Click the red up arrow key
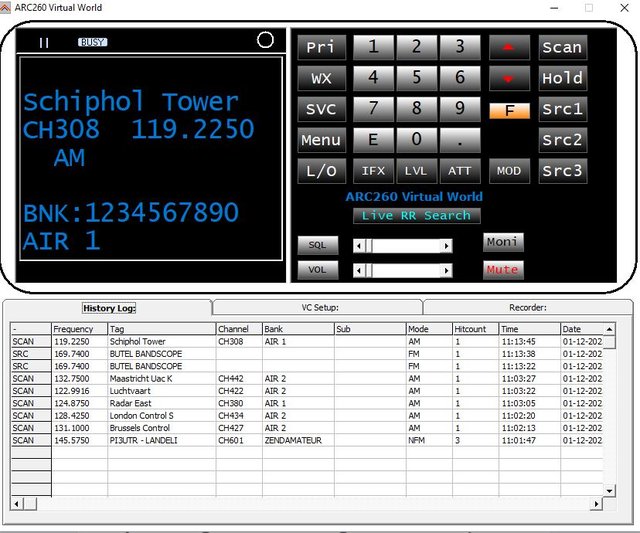The image size is (640, 533). 509,47
